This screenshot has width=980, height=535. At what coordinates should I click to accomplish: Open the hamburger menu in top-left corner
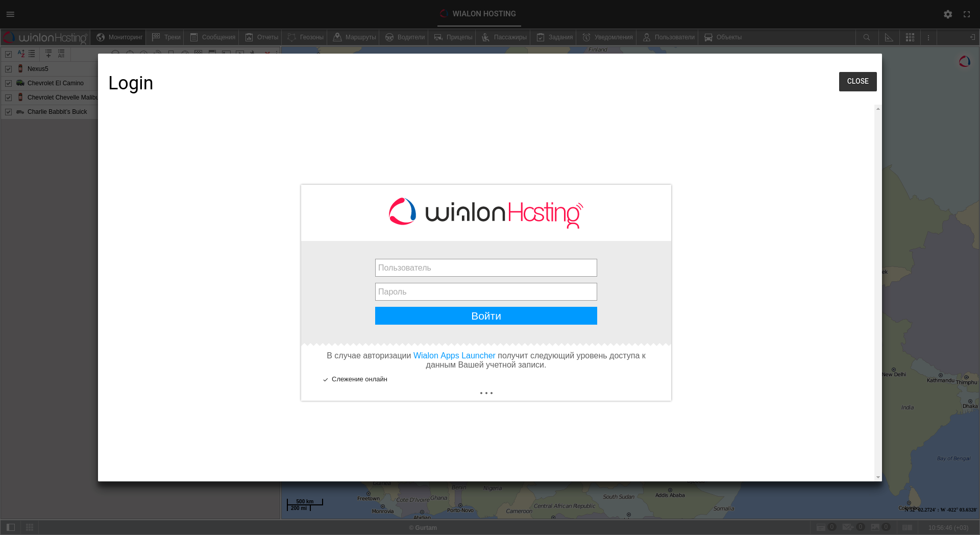10,14
